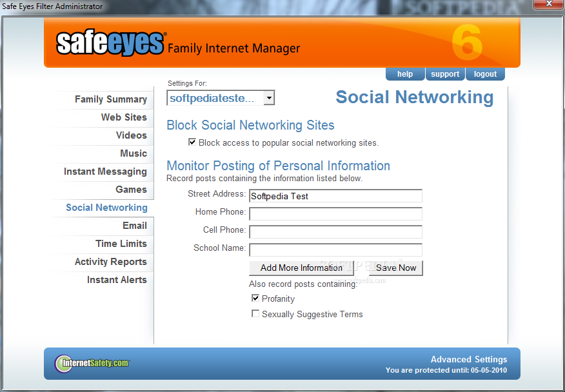565x392 pixels.
Task: Click the Street Address field
Action: click(x=335, y=196)
